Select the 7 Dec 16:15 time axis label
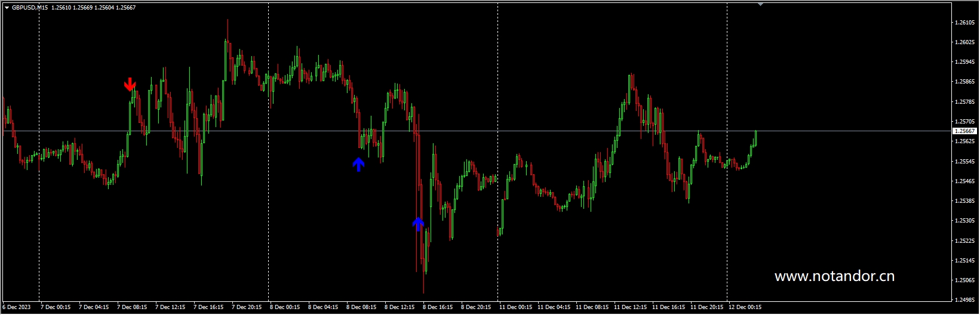980x315 pixels. [x=208, y=307]
